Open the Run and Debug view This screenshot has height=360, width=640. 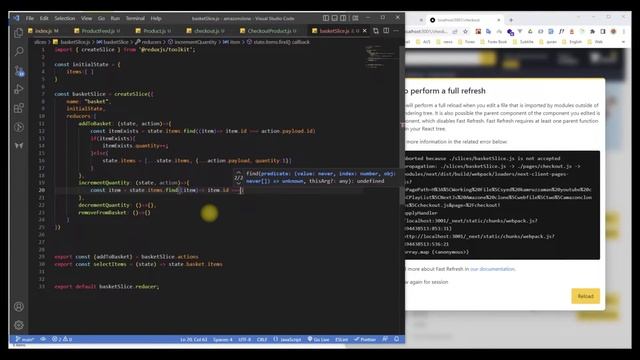point(19,89)
